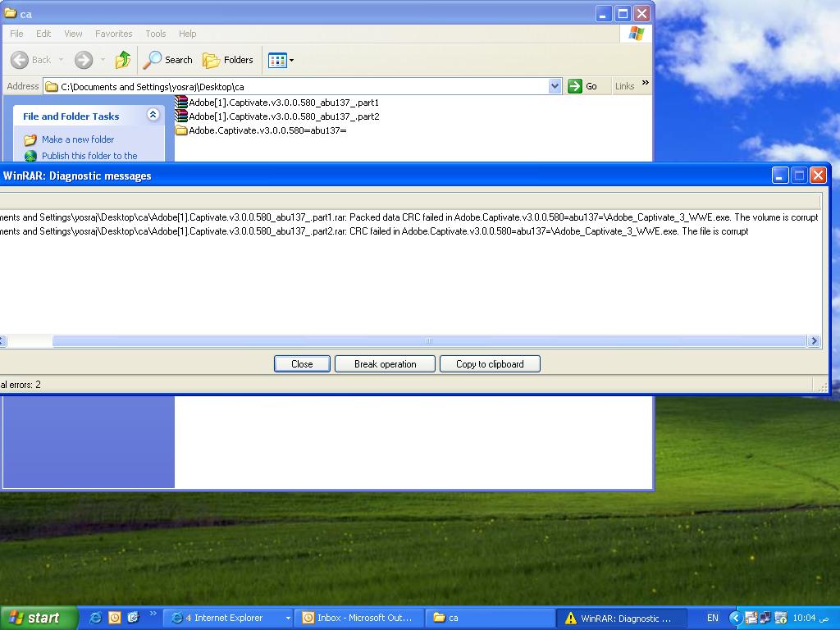Open the Tools menu
The height and width of the screenshot is (630, 840).
(x=156, y=34)
